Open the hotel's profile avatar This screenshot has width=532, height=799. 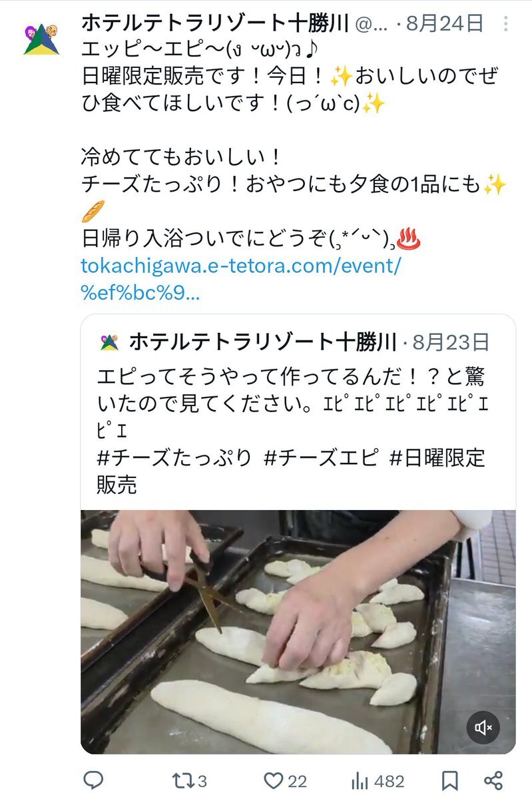pos(41,39)
